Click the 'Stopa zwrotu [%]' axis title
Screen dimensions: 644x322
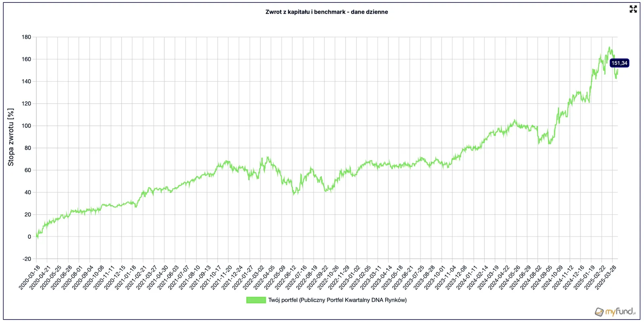pos(11,137)
